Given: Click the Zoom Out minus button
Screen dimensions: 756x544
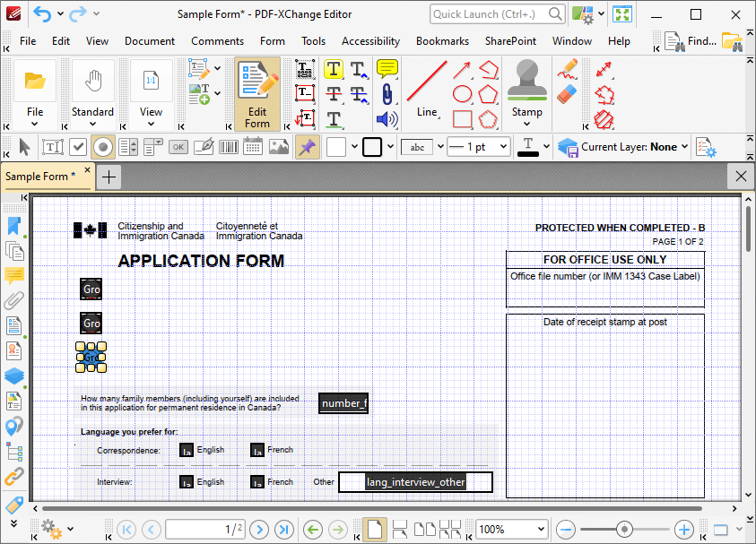Looking at the screenshot, I should (x=566, y=530).
